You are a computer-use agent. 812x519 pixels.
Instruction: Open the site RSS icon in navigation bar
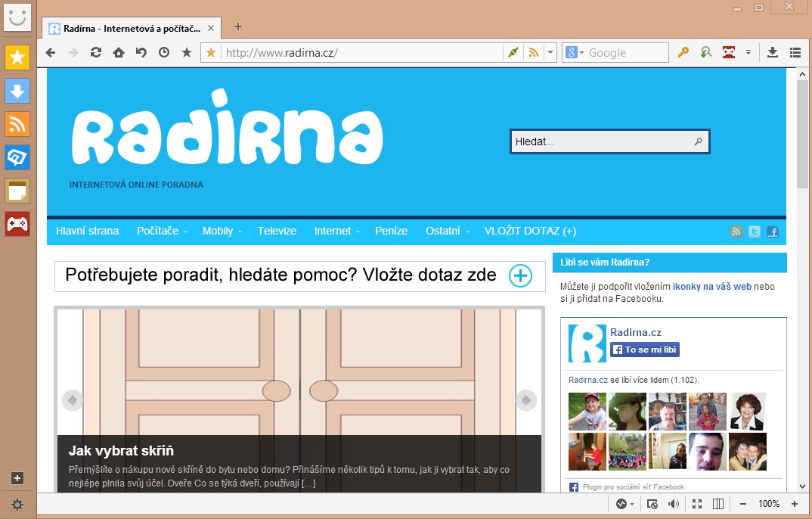(736, 232)
